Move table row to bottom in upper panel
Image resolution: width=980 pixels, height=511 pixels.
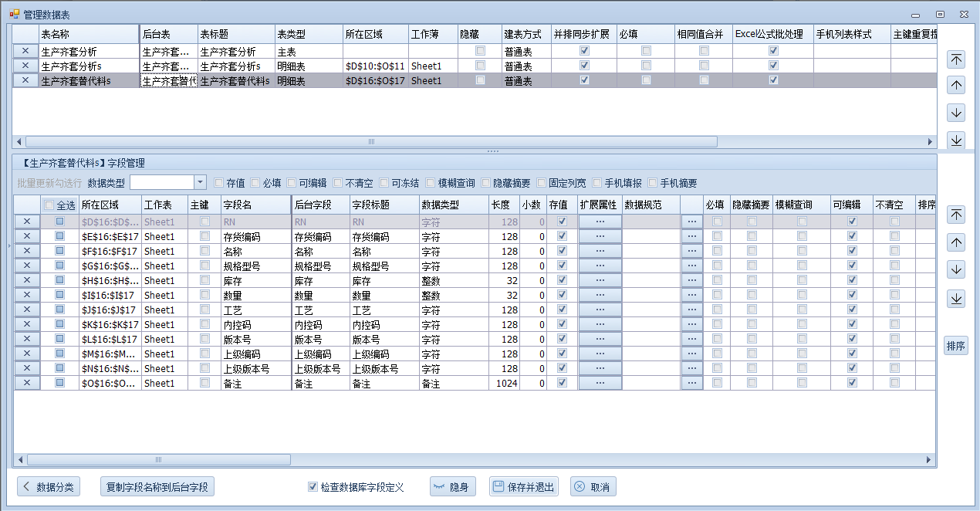point(956,140)
